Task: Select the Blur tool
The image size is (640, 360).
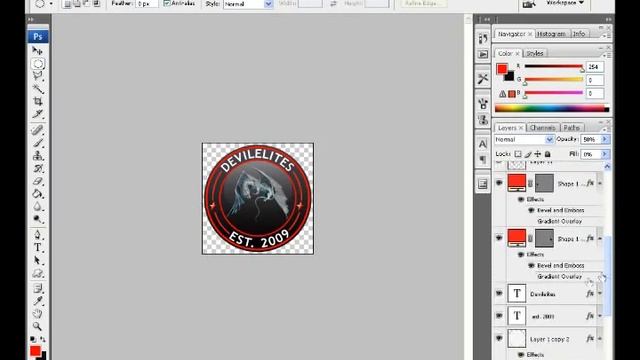Action: coord(38,206)
